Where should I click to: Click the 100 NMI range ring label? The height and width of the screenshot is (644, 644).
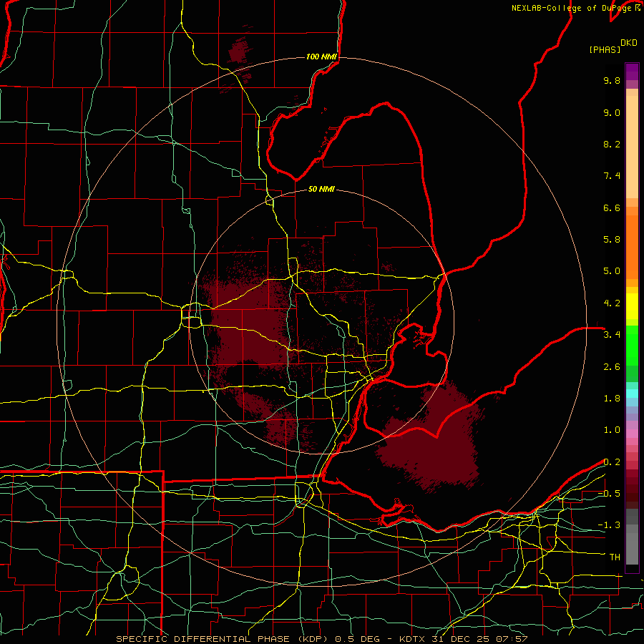[x=321, y=57]
